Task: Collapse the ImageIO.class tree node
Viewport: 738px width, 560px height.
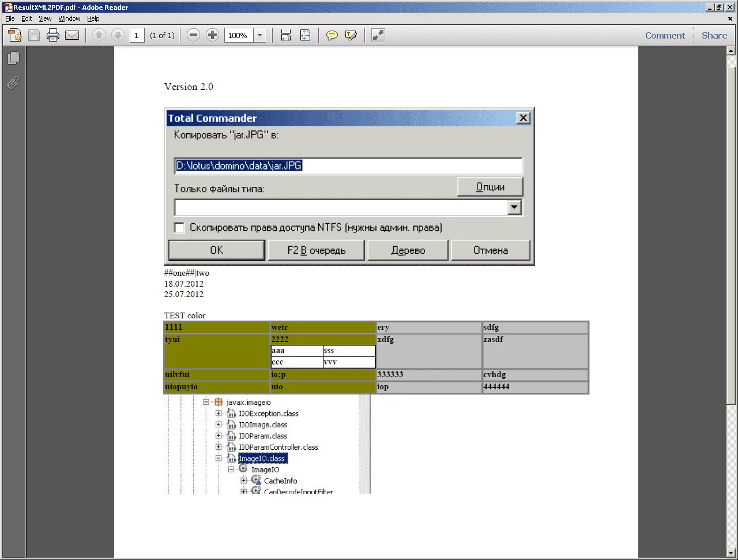Action: [x=219, y=458]
